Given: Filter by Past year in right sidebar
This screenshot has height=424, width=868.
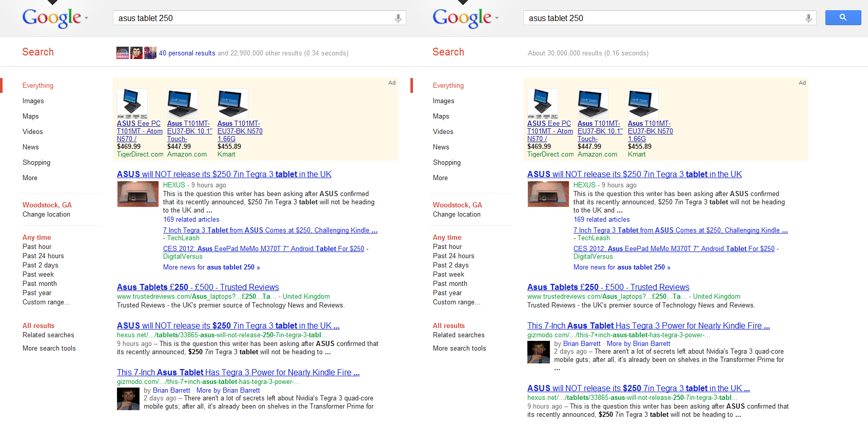Looking at the screenshot, I should 447,293.
